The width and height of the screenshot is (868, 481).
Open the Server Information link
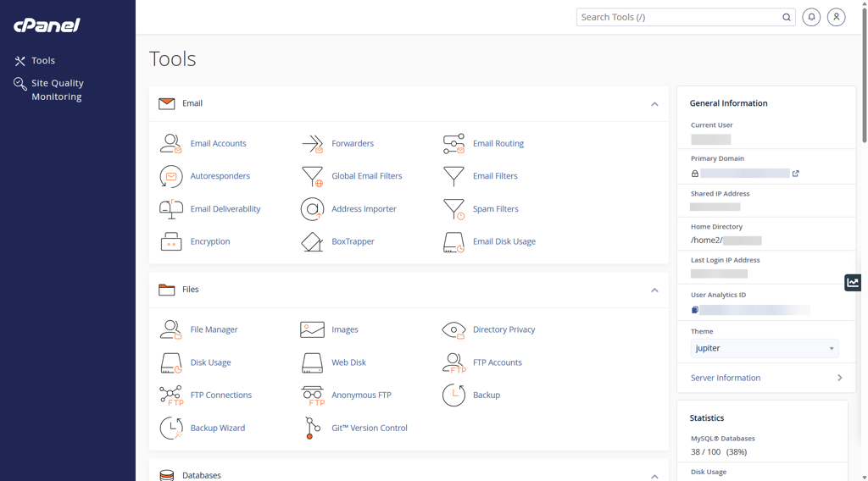[726, 378]
